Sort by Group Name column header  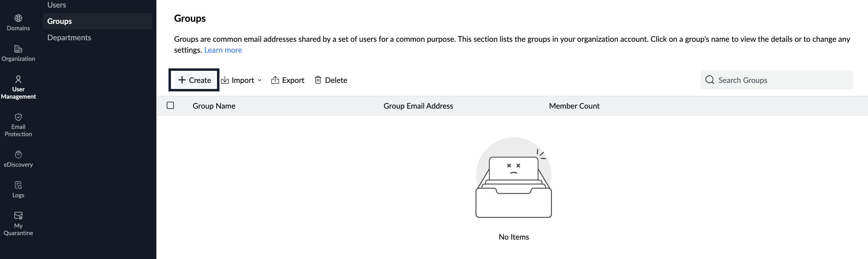click(214, 106)
